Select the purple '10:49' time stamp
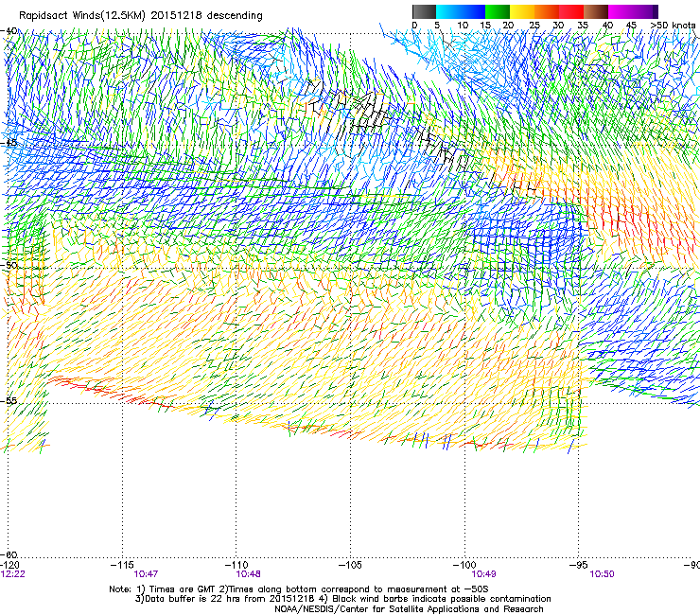Viewport: 700px width, 615px height. (483, 574)
